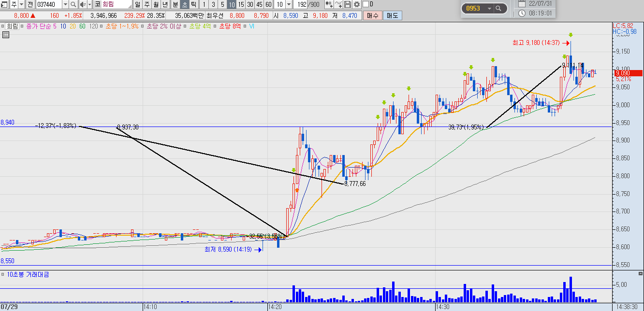Click the 39.73°(1.95%) angle label
644x311 pixels.
466,127
